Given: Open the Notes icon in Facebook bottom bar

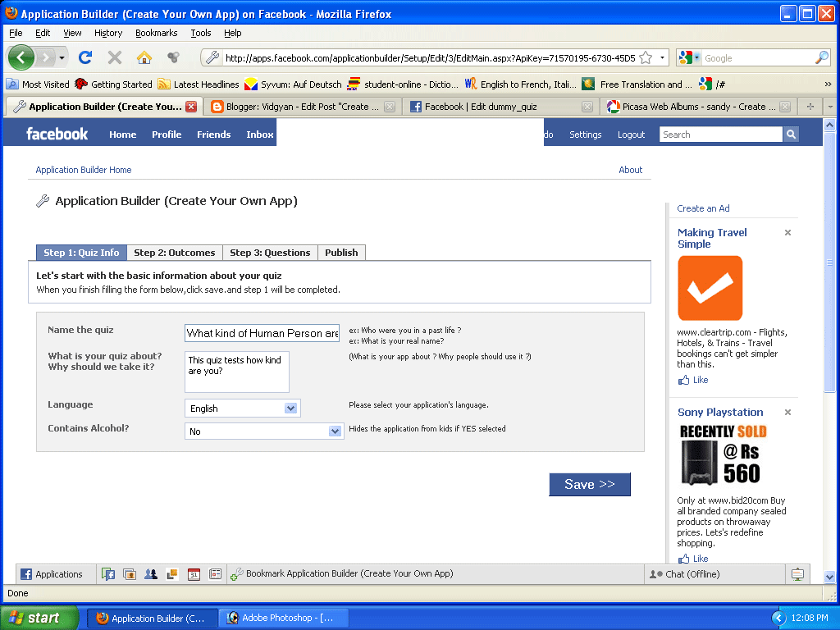Looking at the screenshot, I should pos(215,574).
